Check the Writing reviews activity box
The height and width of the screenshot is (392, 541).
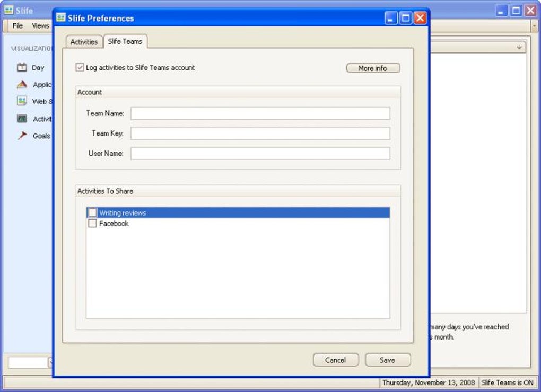tap(92, 212)
